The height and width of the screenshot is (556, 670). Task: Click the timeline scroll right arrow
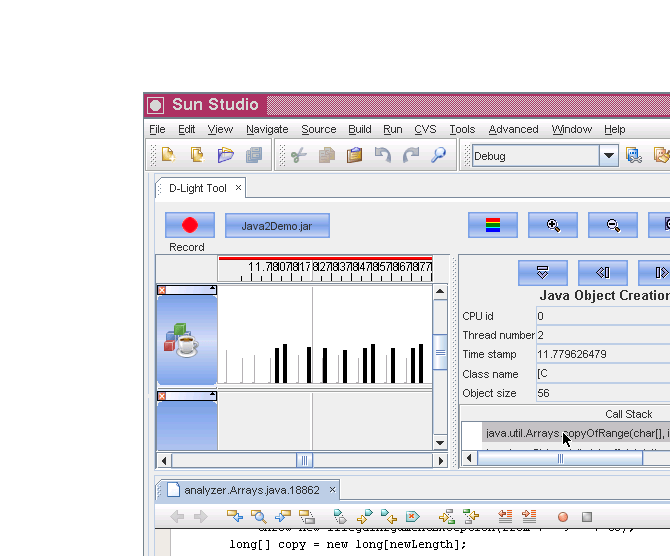tap(441, 460)
